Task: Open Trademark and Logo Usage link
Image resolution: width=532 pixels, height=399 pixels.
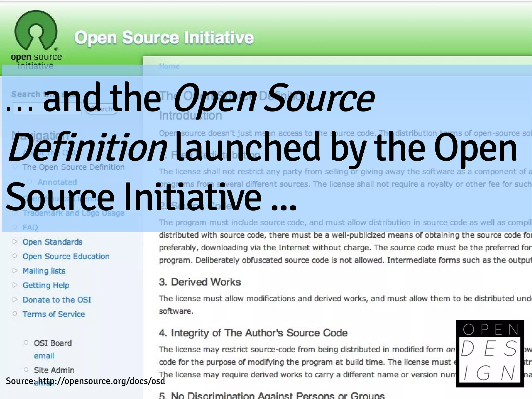Action: [x=74, y=213]
